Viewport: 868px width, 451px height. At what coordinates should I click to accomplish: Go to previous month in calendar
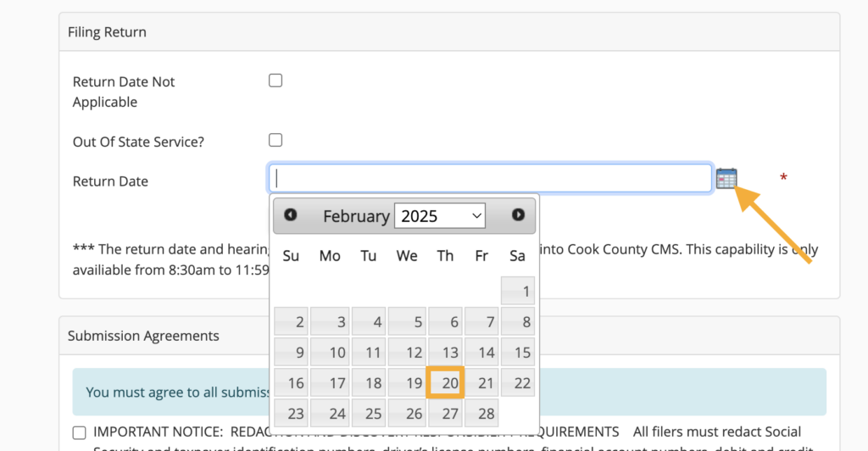pos(291,215)
